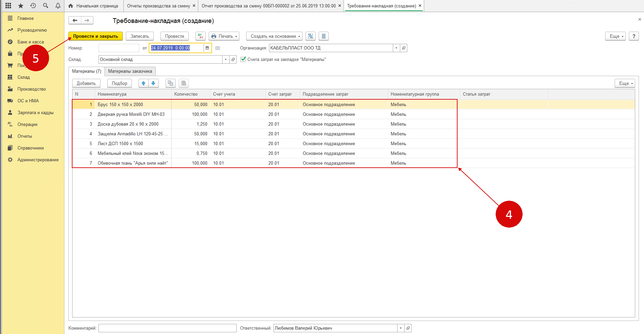Open help question mark button
The image size is (644, 334).
634,36
